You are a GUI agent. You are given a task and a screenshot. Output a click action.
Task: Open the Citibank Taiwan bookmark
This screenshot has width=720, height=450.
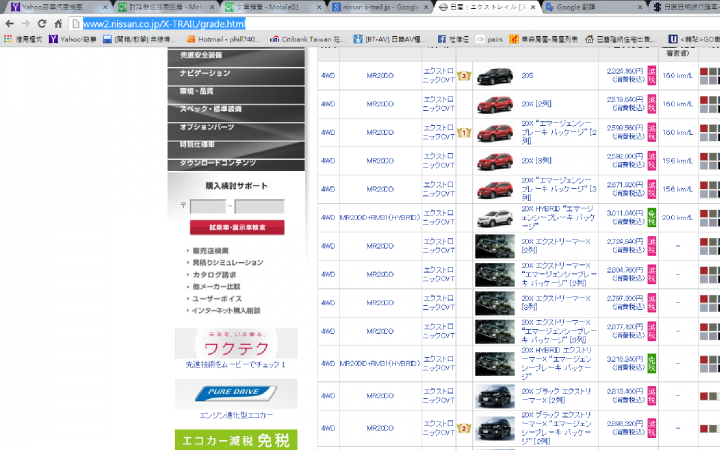click(307, 39)
